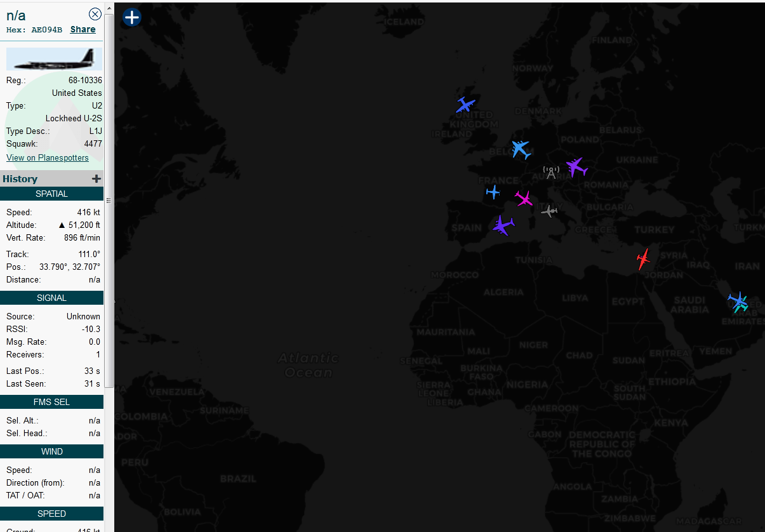Click the receiver tower icon on map
The height and width of the screenshot is (532, 765).
coord(551,172)
